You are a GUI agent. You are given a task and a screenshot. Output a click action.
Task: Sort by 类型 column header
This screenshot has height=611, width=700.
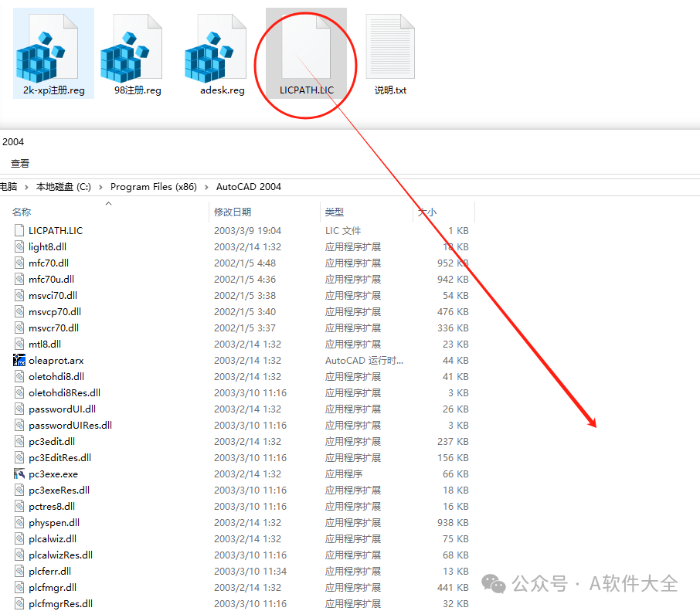point(335,212)
